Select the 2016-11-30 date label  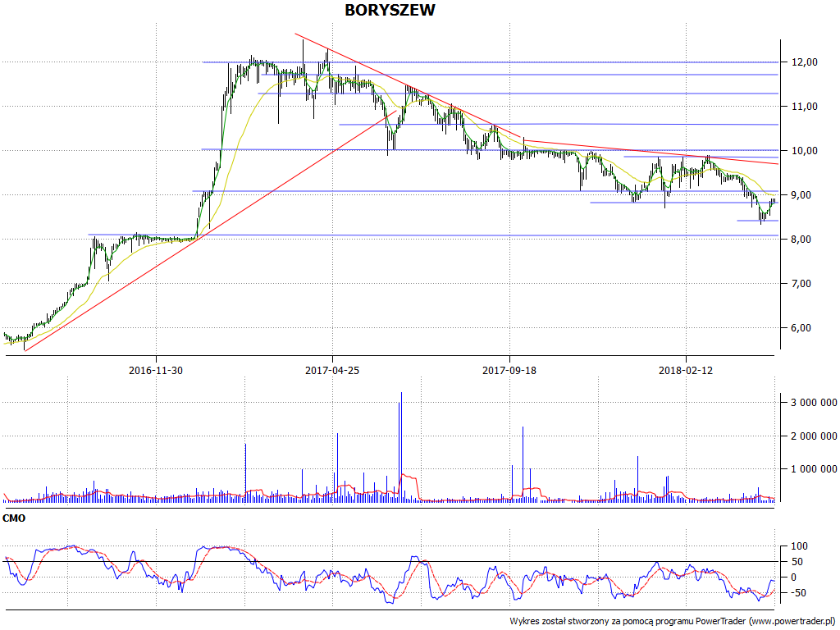tap(155, 370)
